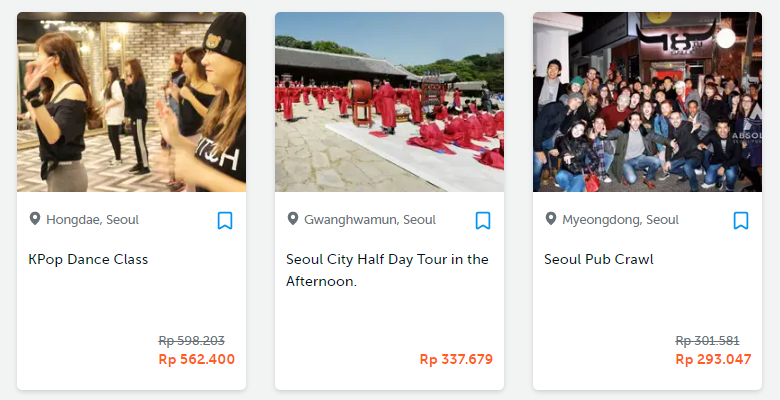Open the KPop Dance Class title

click(89, 259)
